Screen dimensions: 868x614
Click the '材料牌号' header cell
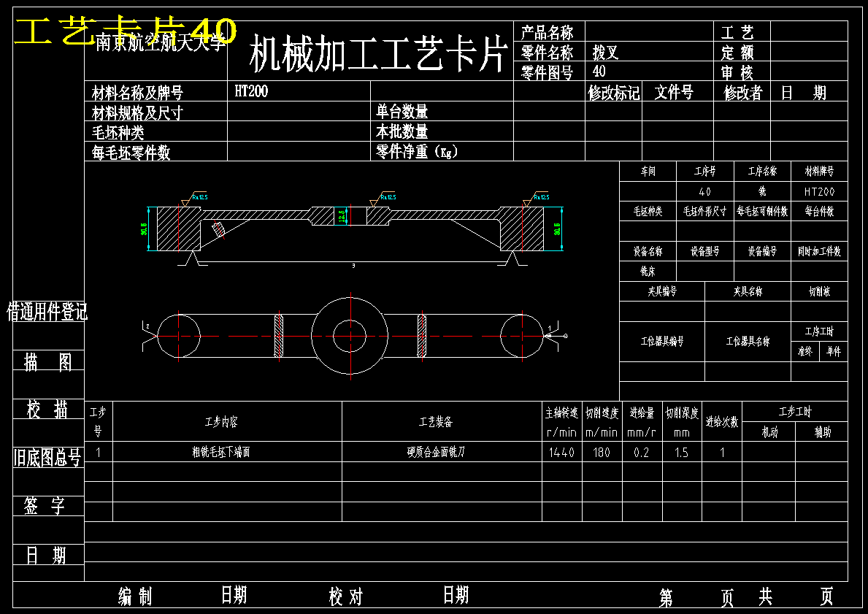pyautogui.click(x=819, y=171)
